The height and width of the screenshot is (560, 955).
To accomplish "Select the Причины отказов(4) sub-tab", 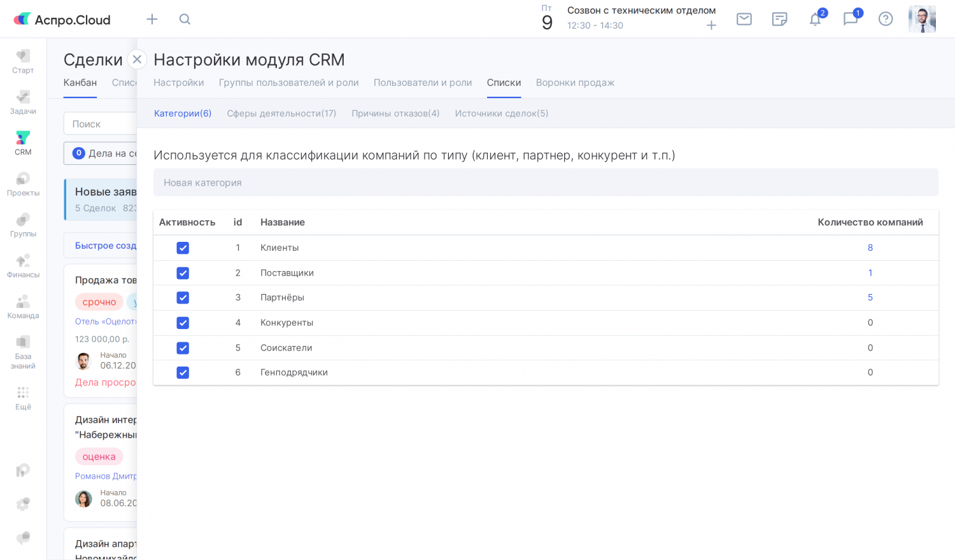I will point(395,113).
